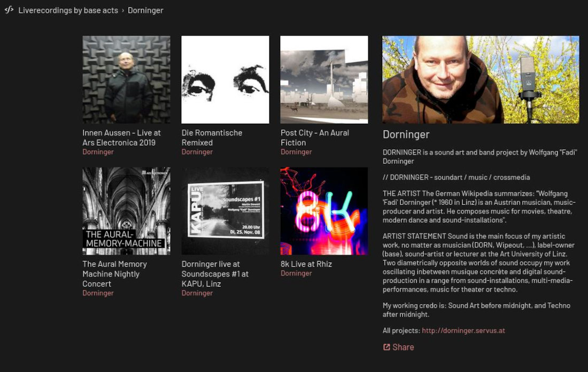Click Dorninger live at Soundscapes #1 title
Viewport: 588px width, 372px height.
coord(215,274)
